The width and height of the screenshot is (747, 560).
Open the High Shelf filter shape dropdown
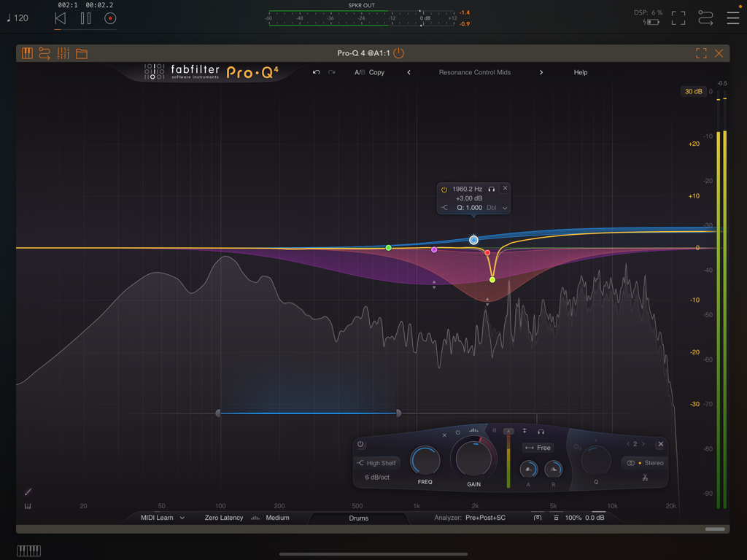[x=377, y=462]
